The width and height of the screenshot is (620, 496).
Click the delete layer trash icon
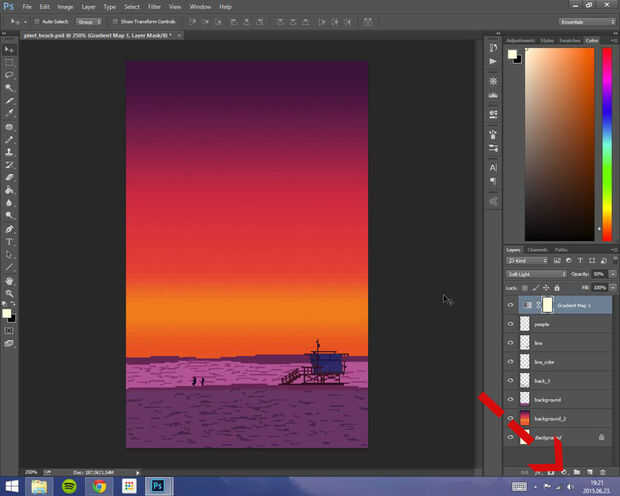[603, 470]
